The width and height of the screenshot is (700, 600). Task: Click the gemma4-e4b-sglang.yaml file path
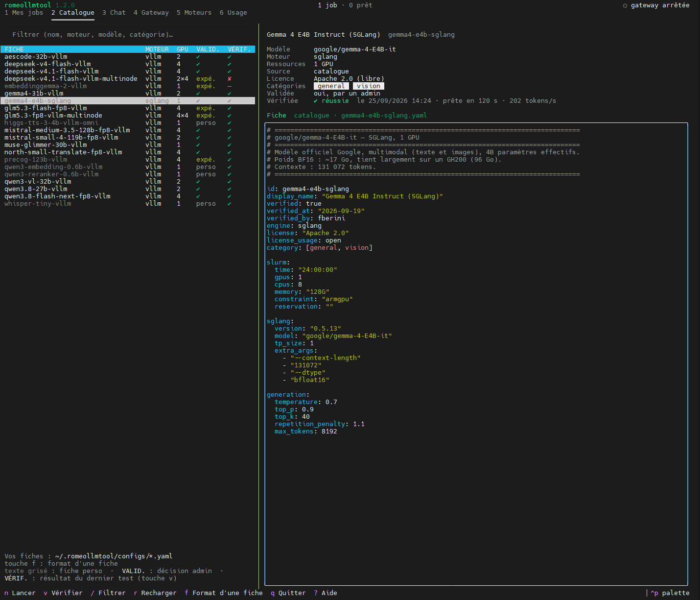pyautogui.click(x=384, y=116)
